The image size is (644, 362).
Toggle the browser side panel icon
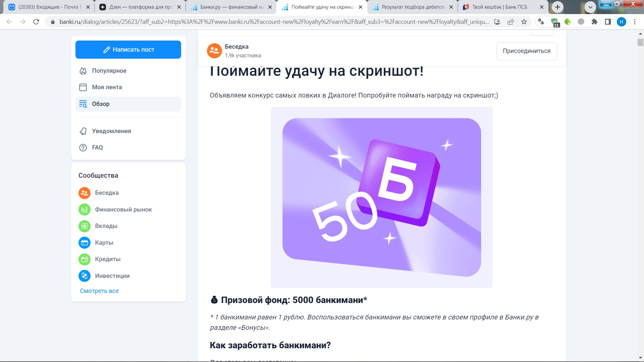(608, 22)
